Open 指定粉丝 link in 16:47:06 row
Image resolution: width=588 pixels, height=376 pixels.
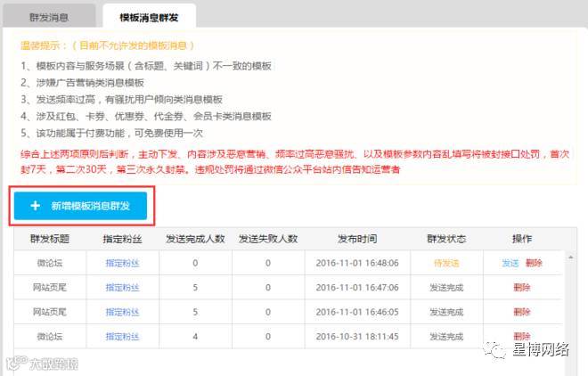(x=123, y=287)
